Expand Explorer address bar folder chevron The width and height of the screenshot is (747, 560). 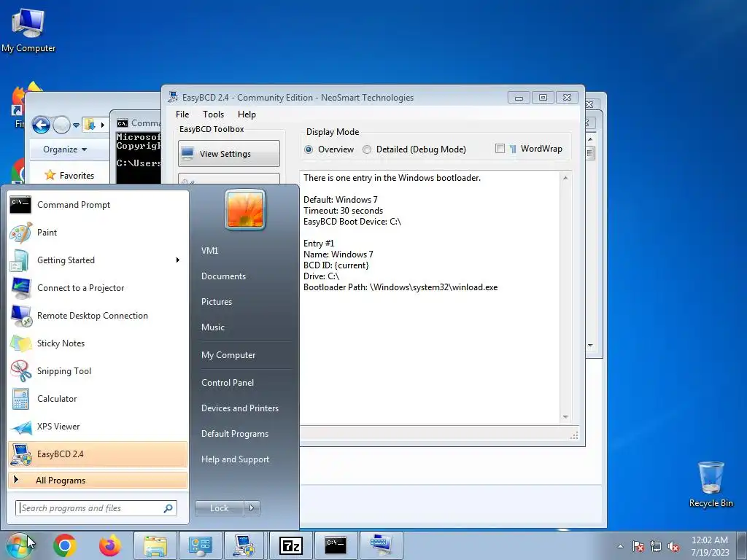[x=102, y=125]
